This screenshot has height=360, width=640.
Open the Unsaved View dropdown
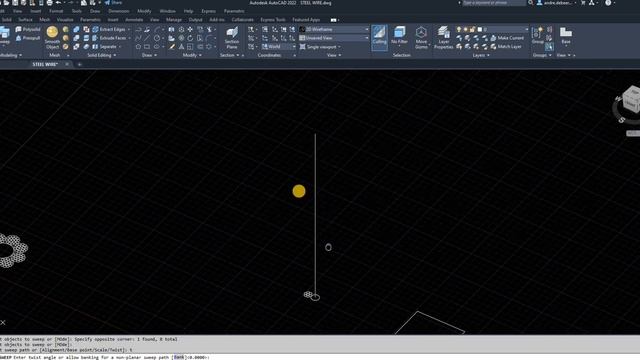coord(334,38)
